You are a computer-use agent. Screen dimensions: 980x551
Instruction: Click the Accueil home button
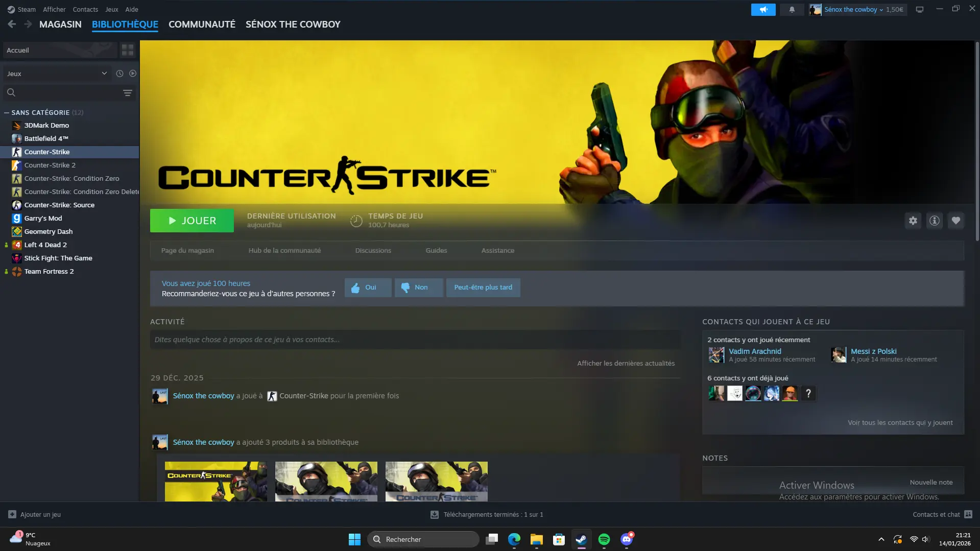click(x=60, y=50)
